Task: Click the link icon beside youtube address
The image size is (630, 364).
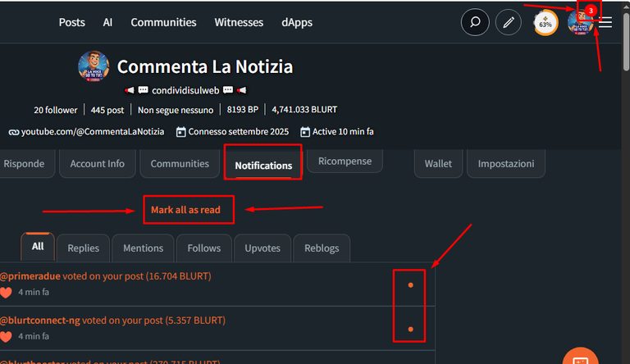Action: pos(14,132)
